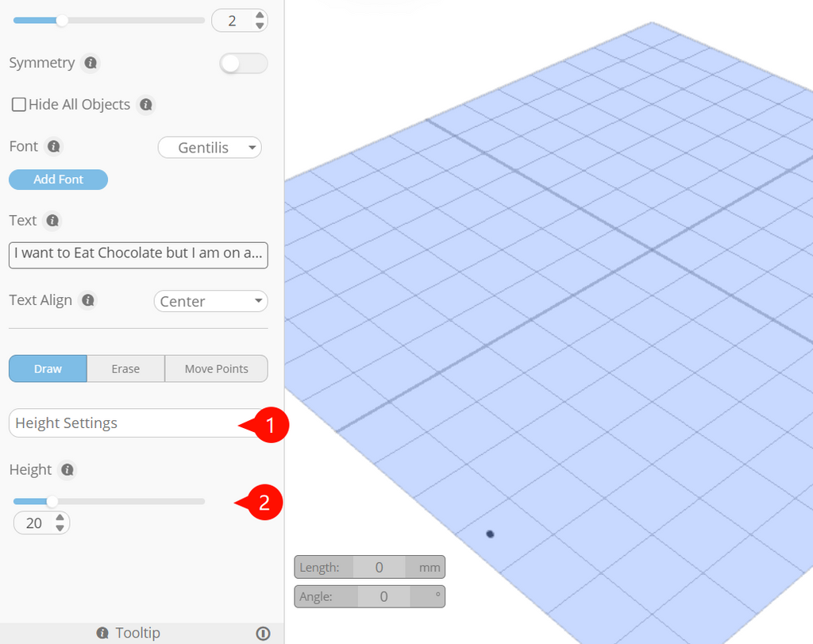Decrease the top value 2 with the down arrow
This screenshot has width=813, height=644.
(x=260, y=26)
